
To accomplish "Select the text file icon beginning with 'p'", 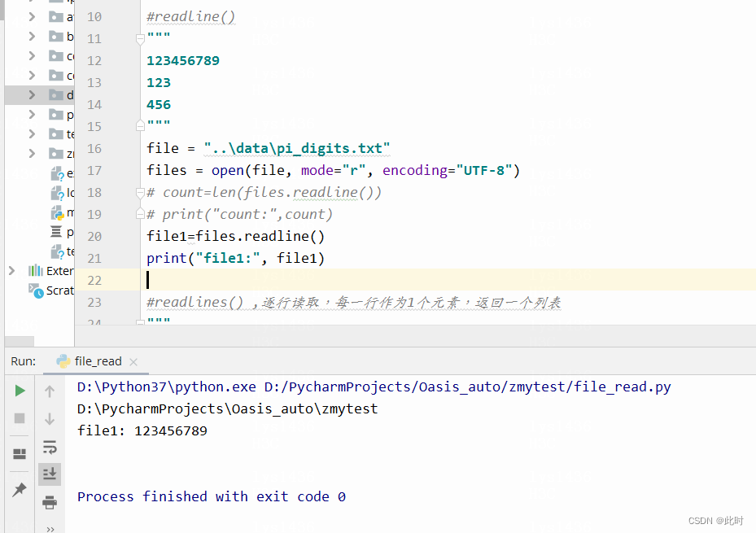I will point(56,232).
